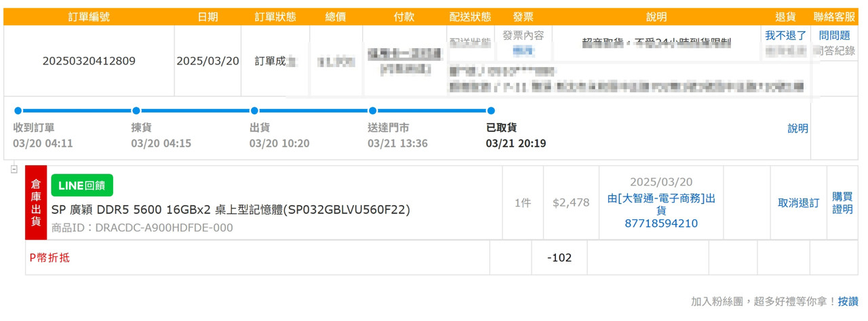Click the 說明 column header
The image size is (868, 321).
point(656,17)
